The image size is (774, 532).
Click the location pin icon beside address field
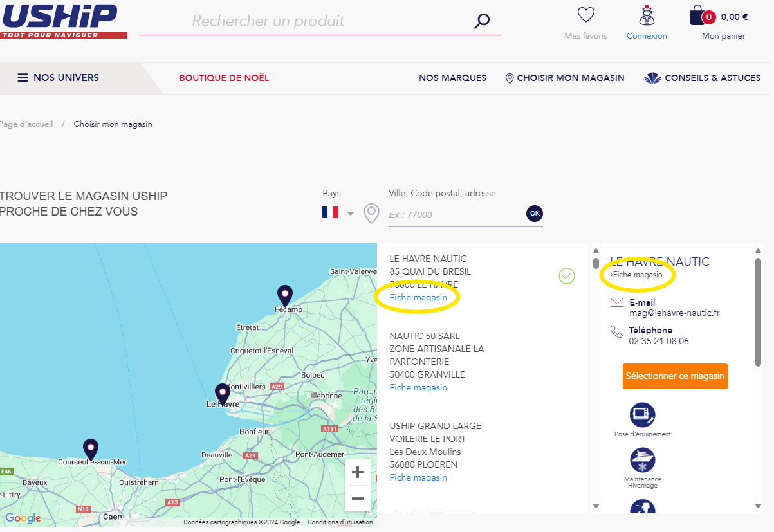click(x=371, y=214)
